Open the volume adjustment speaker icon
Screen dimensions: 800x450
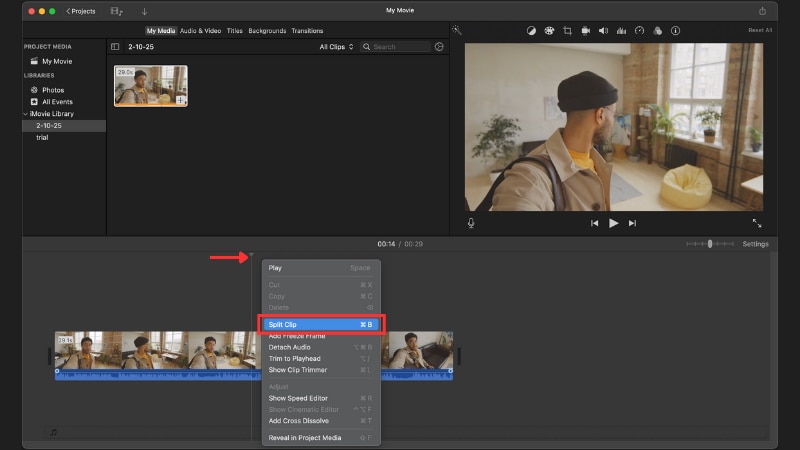[604, 31]
